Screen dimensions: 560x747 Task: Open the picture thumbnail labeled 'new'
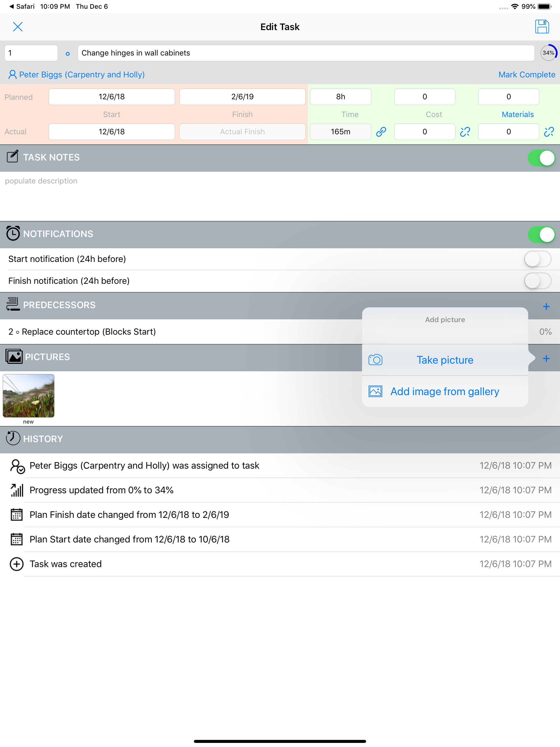coord(28,396)
